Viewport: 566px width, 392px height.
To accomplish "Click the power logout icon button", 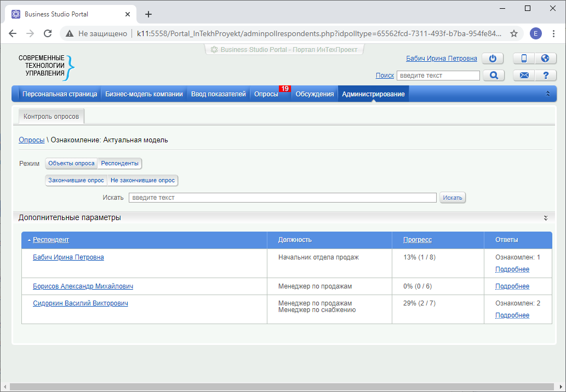I will coord(492,59).
